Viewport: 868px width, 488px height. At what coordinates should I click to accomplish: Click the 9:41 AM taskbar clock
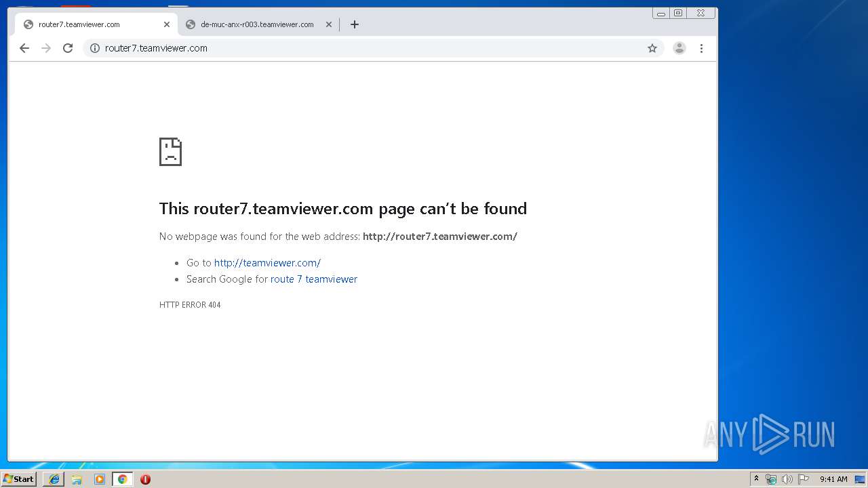(833, 479)
